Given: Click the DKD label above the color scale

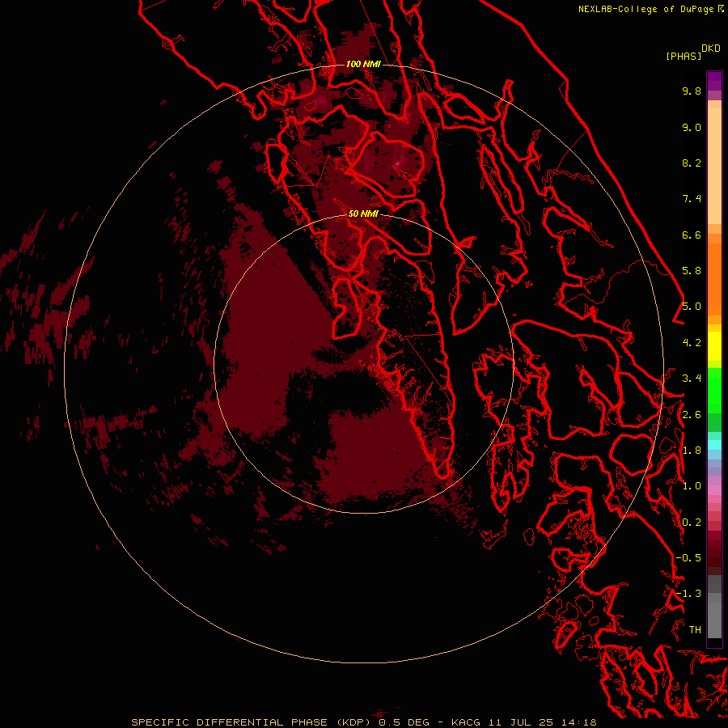Looking at the screenshot, I should click(711, 49).
